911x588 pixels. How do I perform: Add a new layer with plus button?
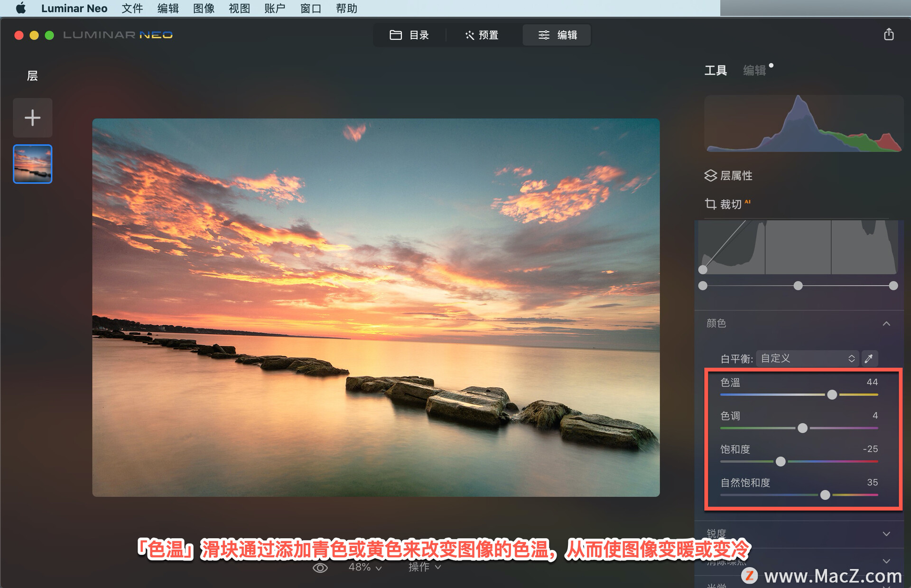(x=32, y=118)
